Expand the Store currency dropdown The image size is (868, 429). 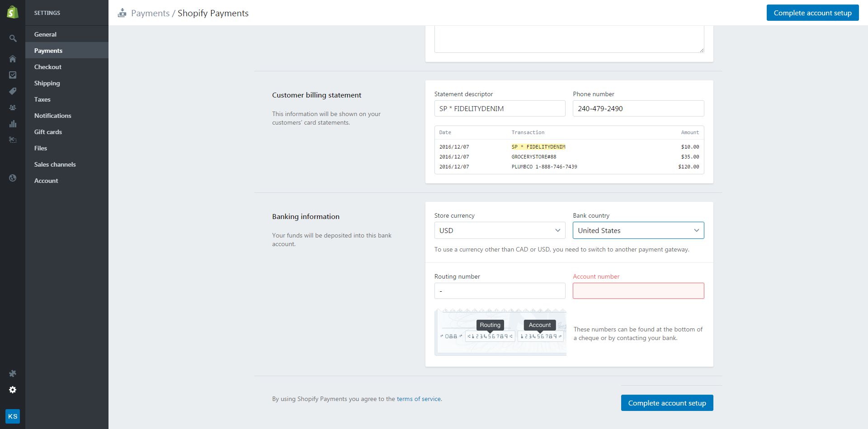pyautogui.click(x=500, y=230)
